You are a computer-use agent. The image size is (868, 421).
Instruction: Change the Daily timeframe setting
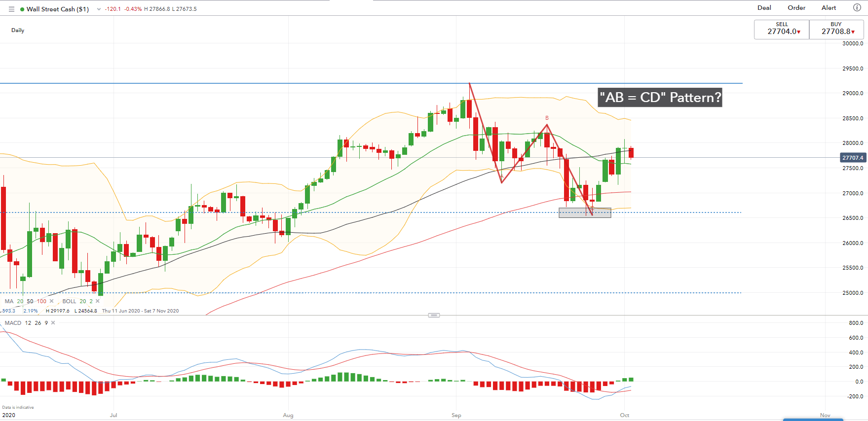click(18, 30)
